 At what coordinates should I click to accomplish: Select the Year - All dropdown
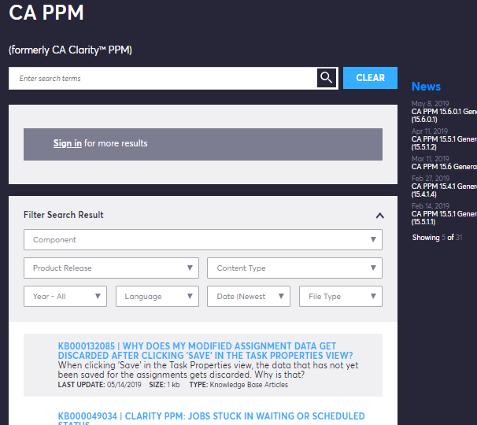pos(65,296)
